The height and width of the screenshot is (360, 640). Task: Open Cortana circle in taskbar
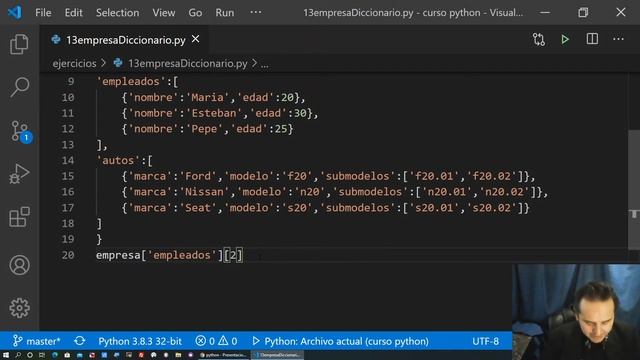pos(30,356)
